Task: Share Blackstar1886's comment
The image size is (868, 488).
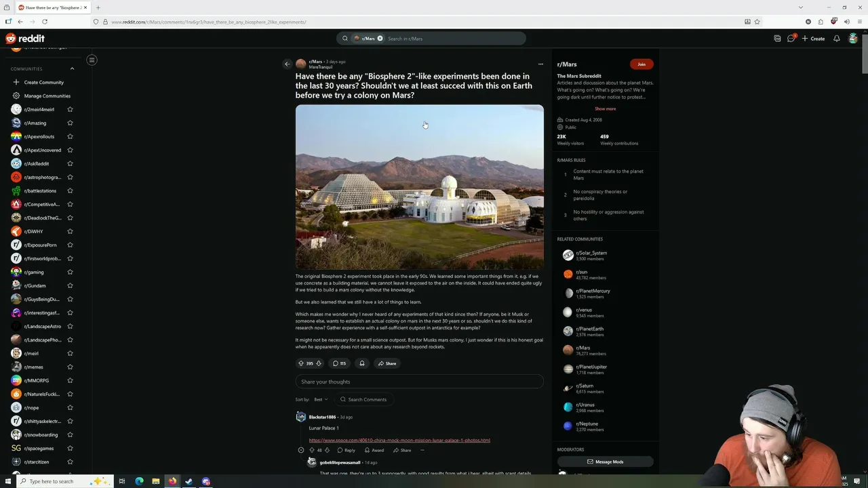Action: pos(402,450)
